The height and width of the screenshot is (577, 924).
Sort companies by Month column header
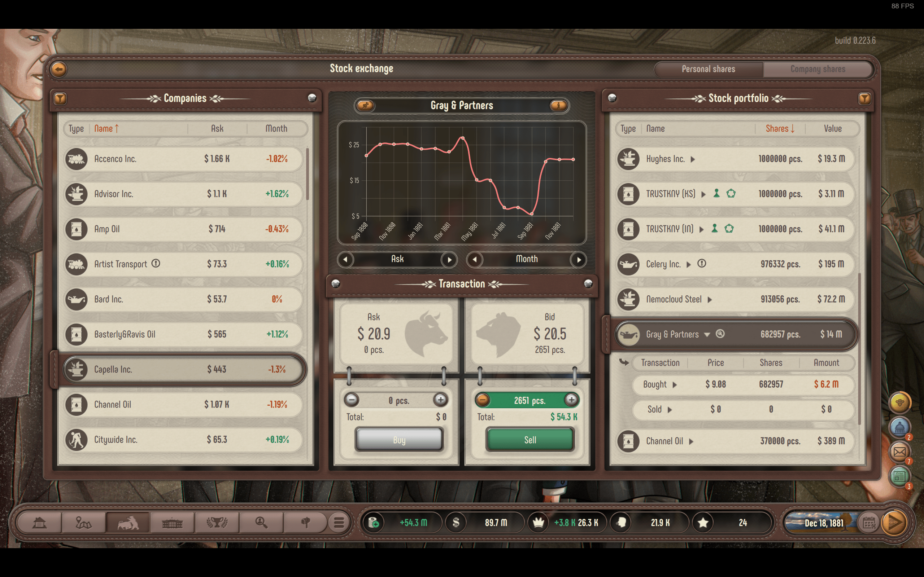point(276,129)
